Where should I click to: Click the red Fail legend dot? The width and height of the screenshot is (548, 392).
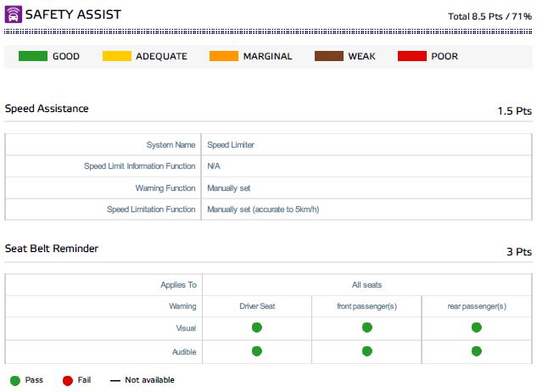point(67,380)
